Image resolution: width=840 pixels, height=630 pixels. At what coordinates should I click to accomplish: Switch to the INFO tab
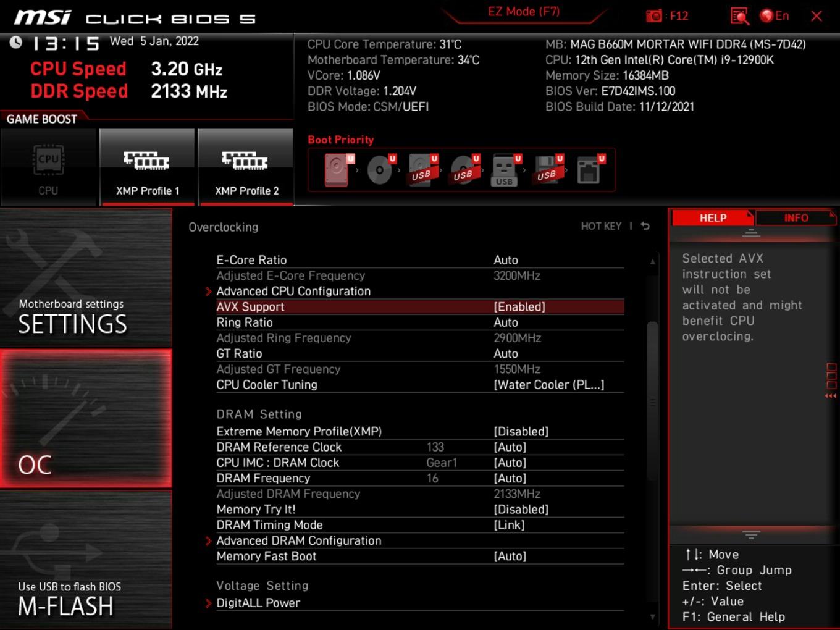796,218
